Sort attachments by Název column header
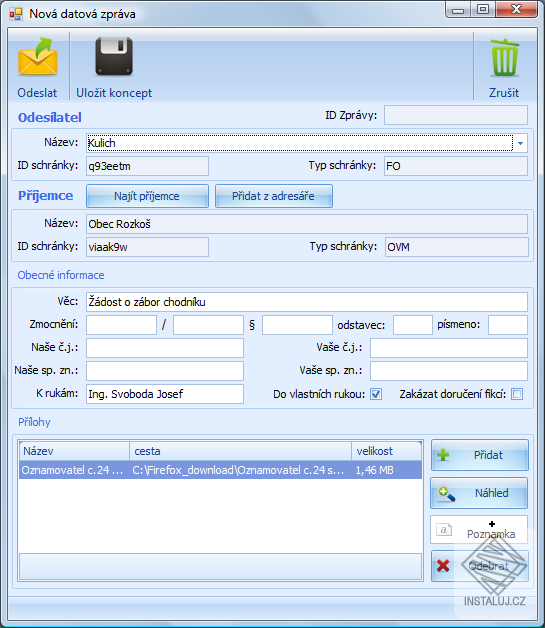 [74, 451]
